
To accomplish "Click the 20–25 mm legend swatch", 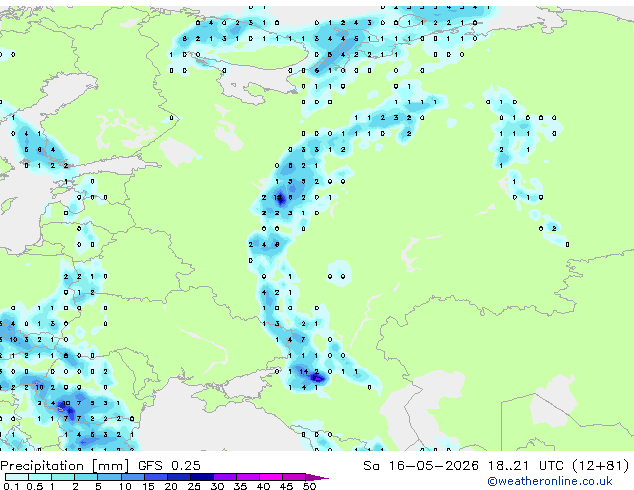I will (178, 477).
